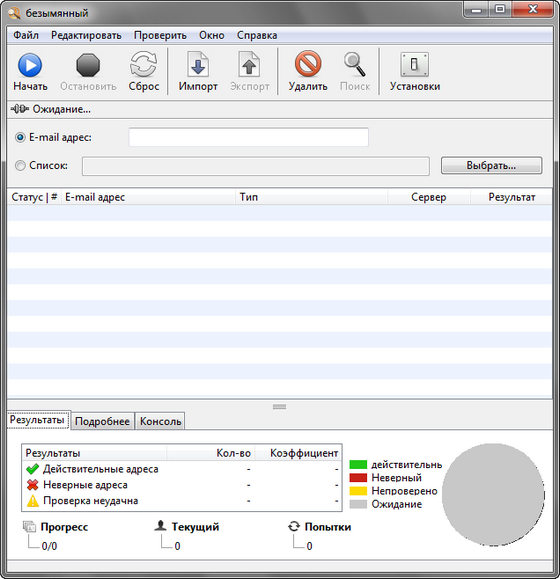Open the Справка menu
Viewport: 560px width, 579px height.
coord(257,35)
